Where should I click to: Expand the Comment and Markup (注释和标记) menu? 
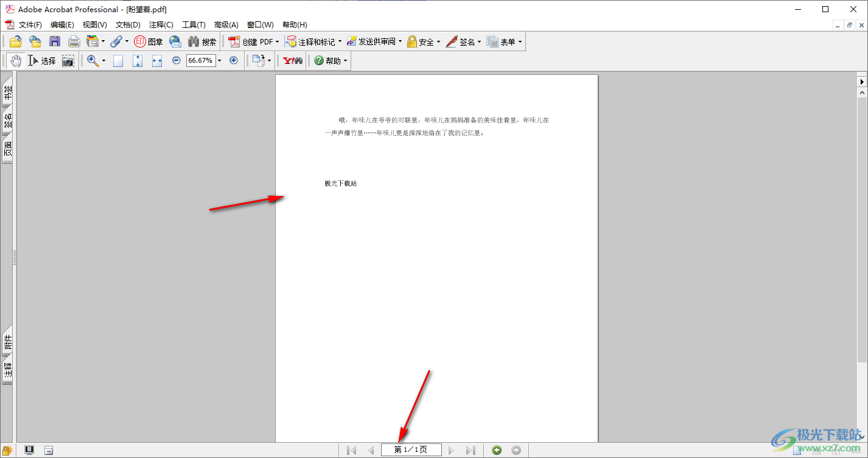[x=313, y=41]
